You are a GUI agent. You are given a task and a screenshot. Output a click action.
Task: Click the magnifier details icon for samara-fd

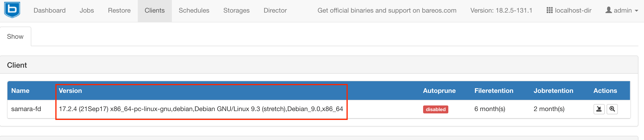point(612,109)
